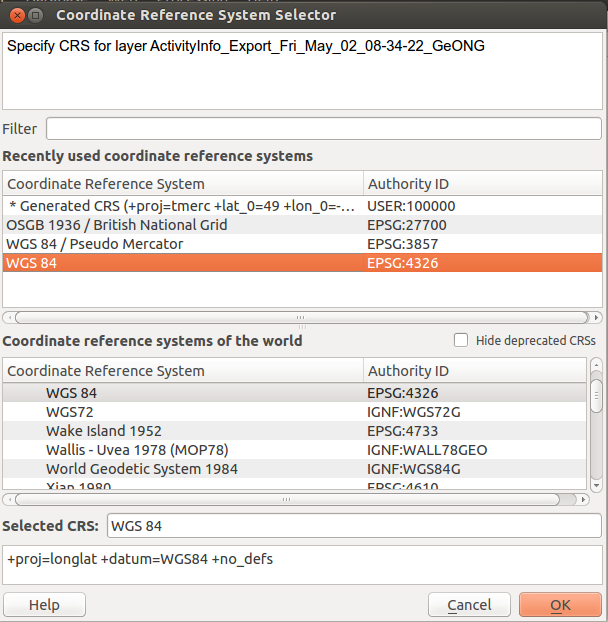Open Help for the CRS selector
Screen dimensions: 608x622
pyautogui.click(x=44, y=605)
